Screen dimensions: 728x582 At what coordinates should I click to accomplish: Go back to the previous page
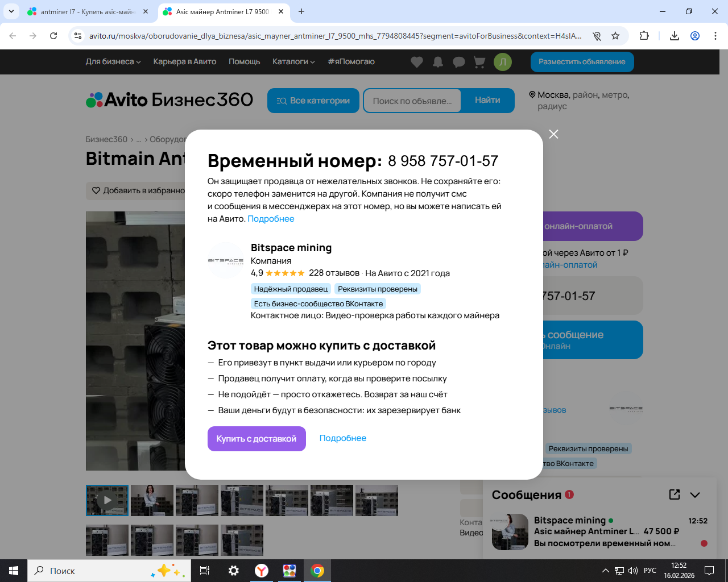coord(13,36)
